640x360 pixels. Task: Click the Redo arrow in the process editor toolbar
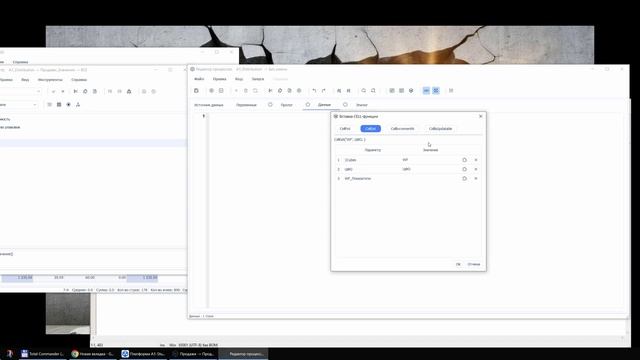click(x=324, y=91)
